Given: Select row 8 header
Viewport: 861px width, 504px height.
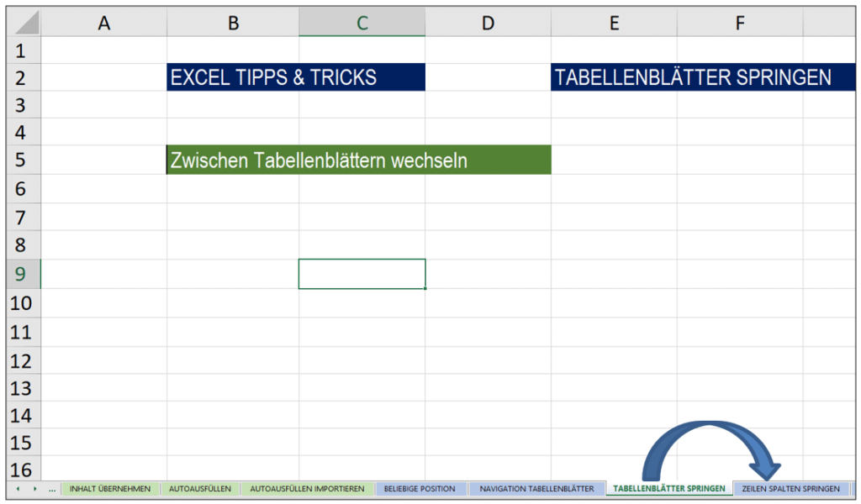Looking at the screenshot, I should [23, 244].
